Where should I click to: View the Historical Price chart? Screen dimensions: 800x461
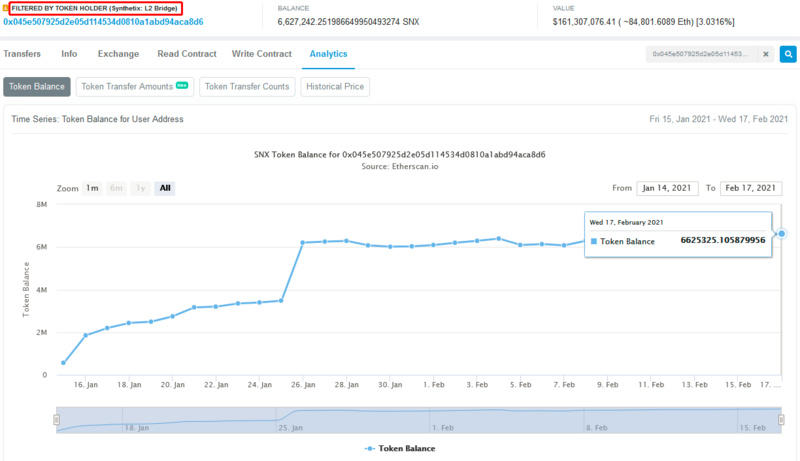(x=335, y=87)
